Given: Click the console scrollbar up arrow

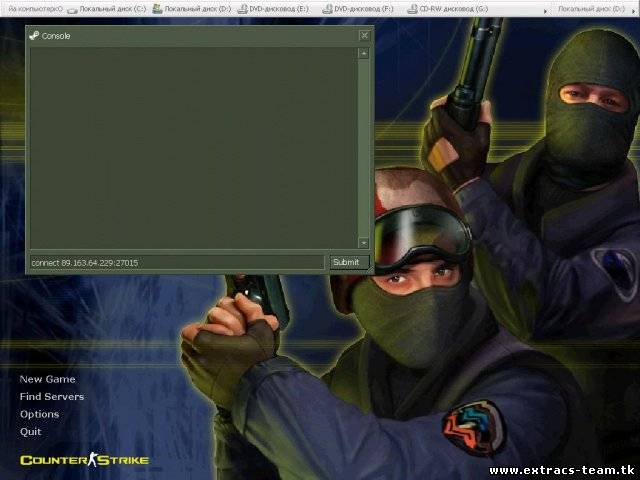Looking at the screenshot, I should point(363,53).
